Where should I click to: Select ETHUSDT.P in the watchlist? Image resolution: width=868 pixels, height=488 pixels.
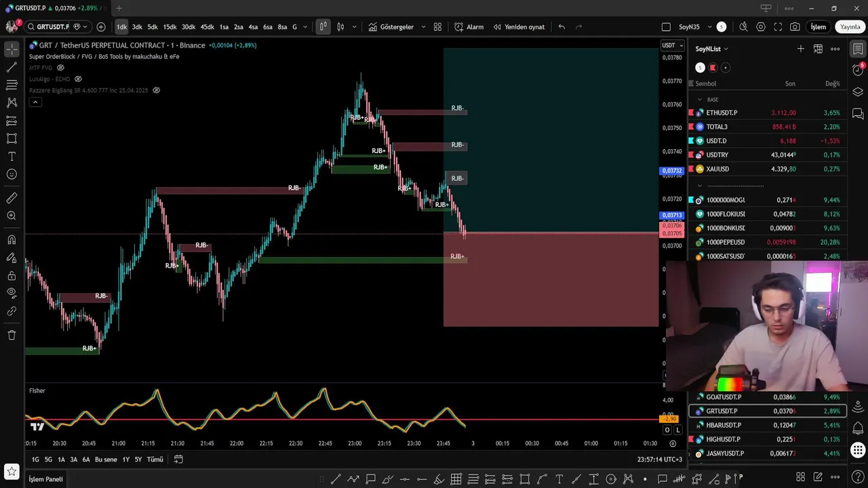click(x=766, y=113)
